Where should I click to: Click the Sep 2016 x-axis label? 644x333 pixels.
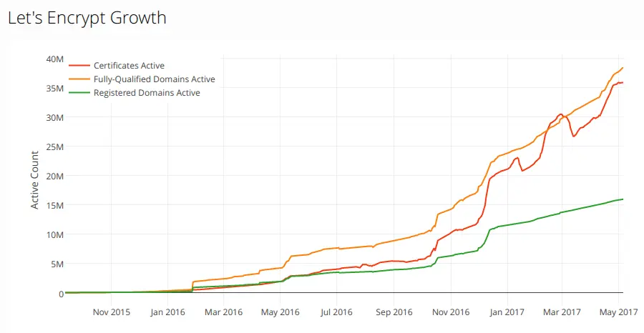pyautogui.click(x=394, y=312)
